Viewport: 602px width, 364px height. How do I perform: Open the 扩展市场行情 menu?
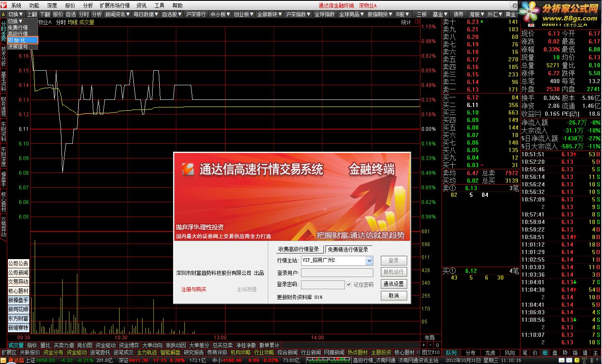pos(115,5)
